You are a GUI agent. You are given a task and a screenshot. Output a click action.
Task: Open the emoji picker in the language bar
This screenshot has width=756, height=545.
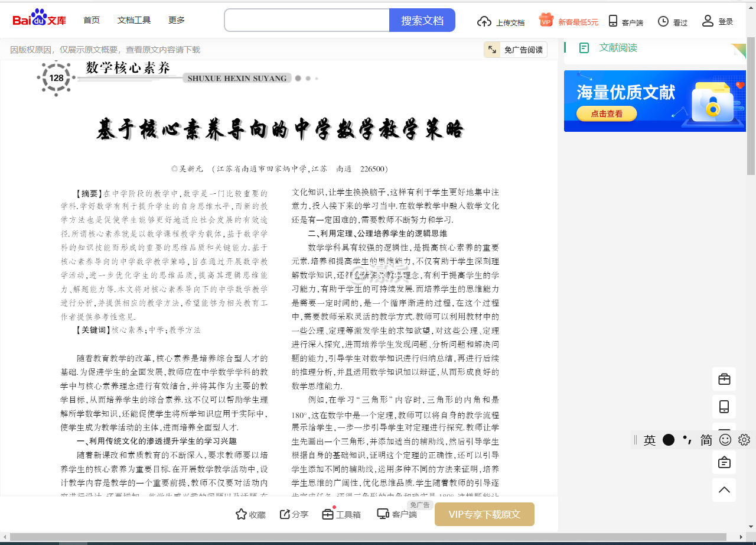(x=725, y=440)
